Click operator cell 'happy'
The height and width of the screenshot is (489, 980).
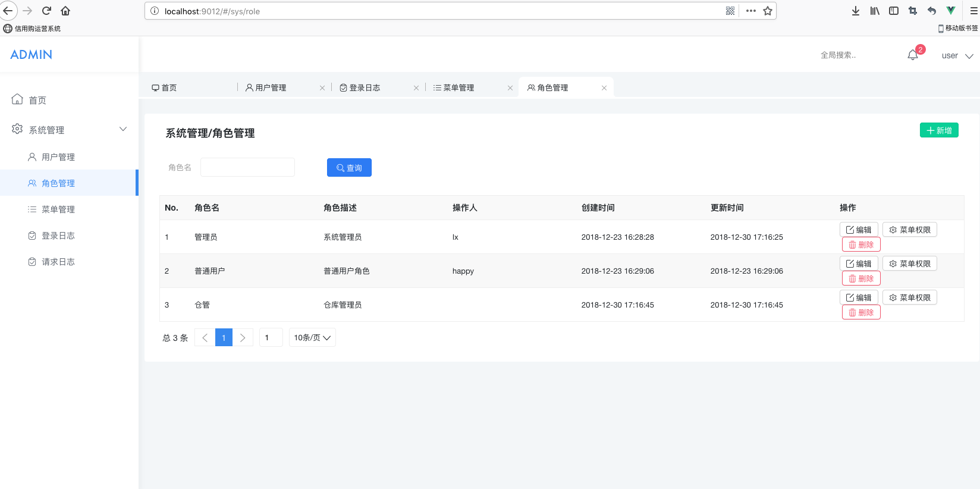(x=463, y=271)
